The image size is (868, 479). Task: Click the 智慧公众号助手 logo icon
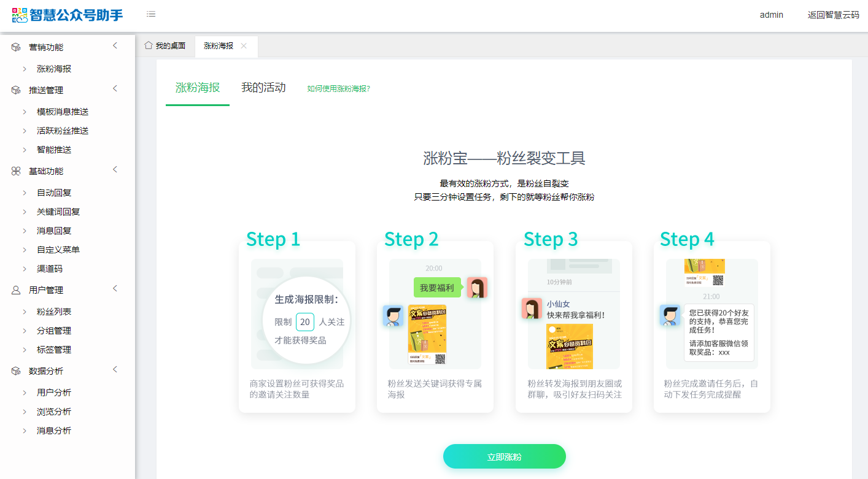pos(20,15)
